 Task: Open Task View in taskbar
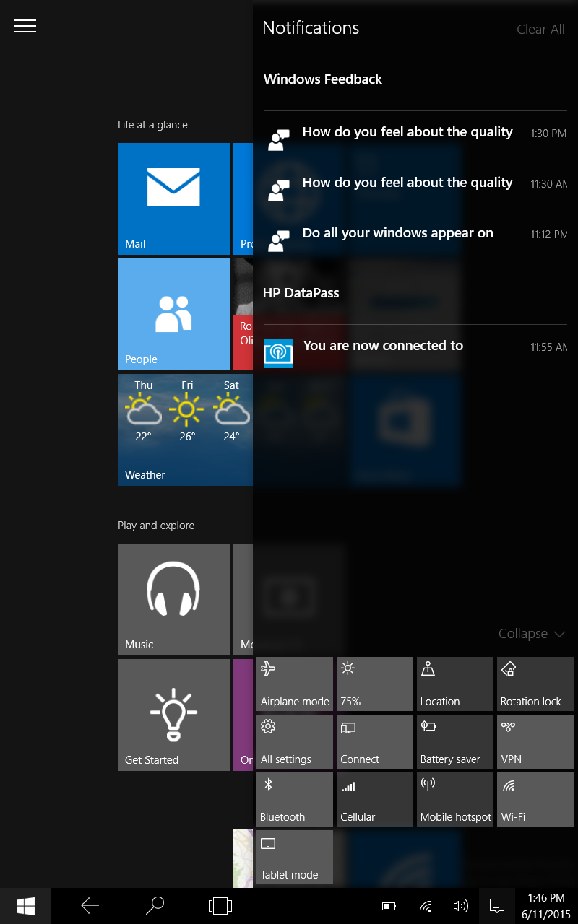click(220, 906)
